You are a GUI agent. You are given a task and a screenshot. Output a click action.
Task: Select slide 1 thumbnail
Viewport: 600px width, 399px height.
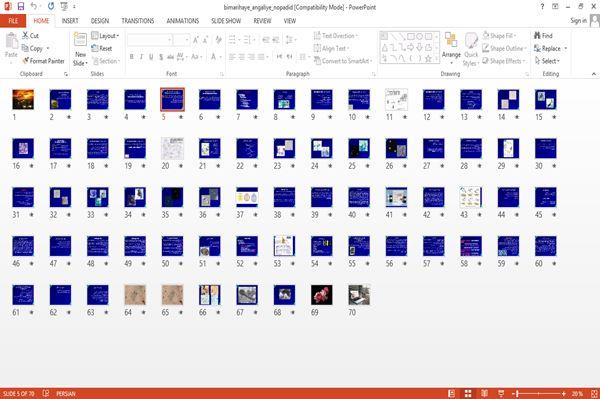[x=23, y=99]
